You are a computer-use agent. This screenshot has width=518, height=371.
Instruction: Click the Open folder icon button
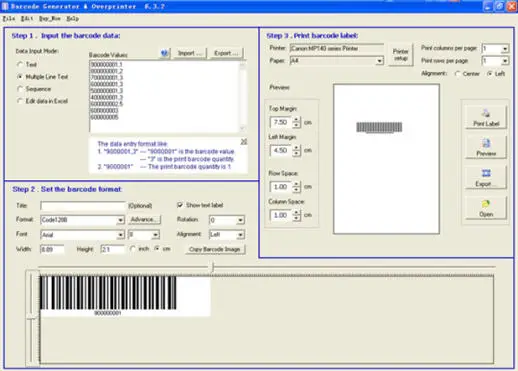click(486, 208)
